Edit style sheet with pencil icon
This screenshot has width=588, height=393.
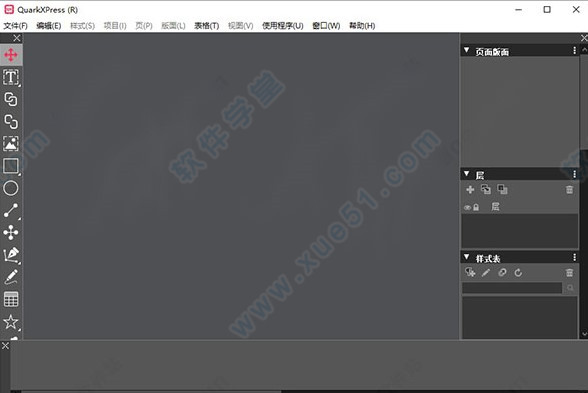tap(486, 273)
